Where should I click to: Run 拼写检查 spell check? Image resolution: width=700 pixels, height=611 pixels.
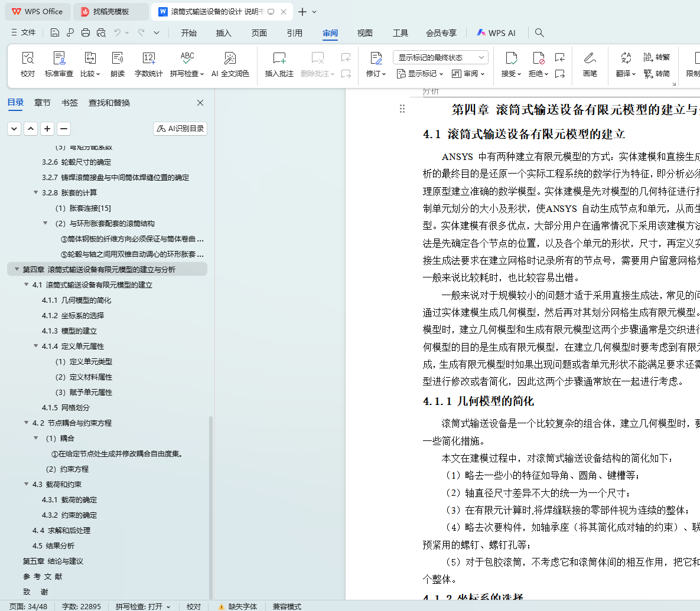(x=187, y=64)
